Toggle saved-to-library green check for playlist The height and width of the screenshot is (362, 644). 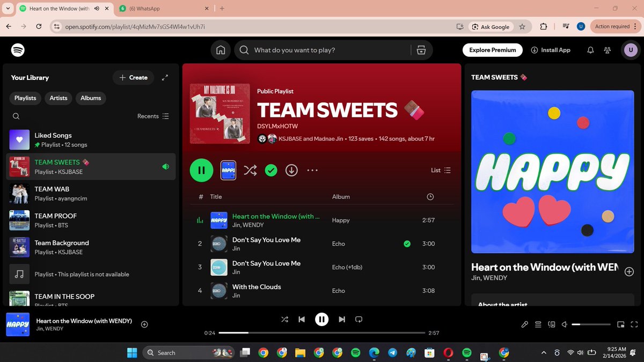[271, 170]
